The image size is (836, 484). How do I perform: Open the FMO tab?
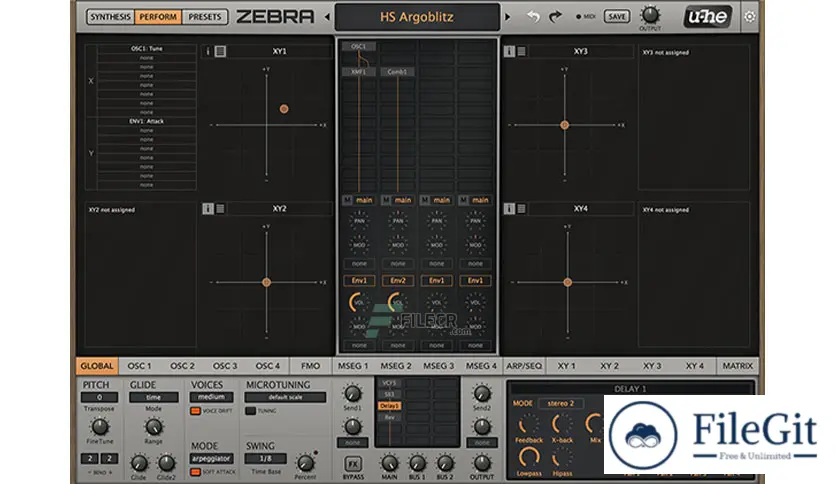point(310,366)
